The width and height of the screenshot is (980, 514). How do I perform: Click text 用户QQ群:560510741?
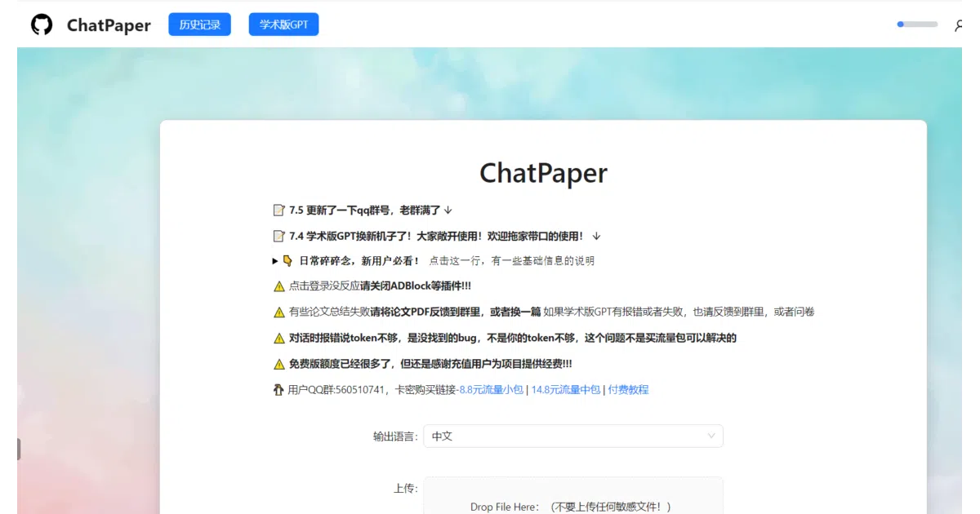tap(336, 390)
